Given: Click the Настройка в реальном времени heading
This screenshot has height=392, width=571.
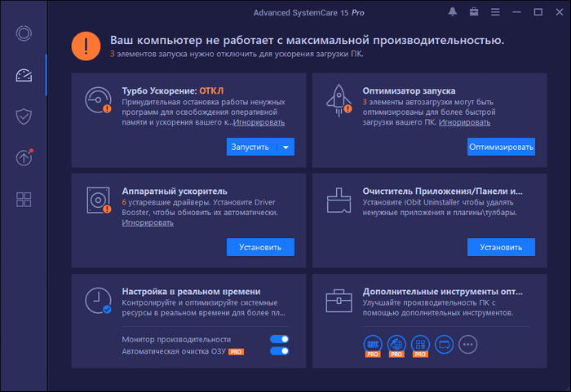Looking at the screenshot, I should tap(191, 292).
